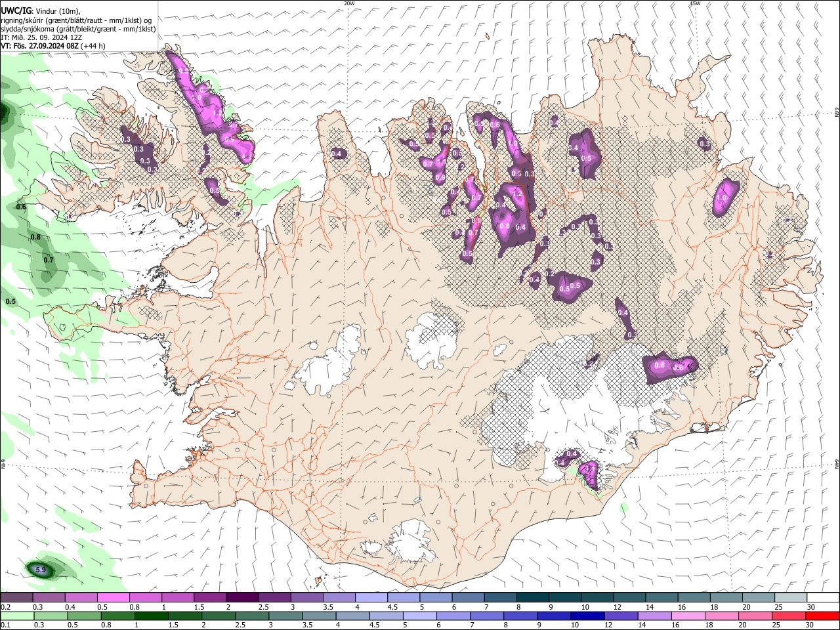The width and height of the screenshot is (840, 630).
Task: Click the red 30 rain legend swatch
Action: coord(822,616)
